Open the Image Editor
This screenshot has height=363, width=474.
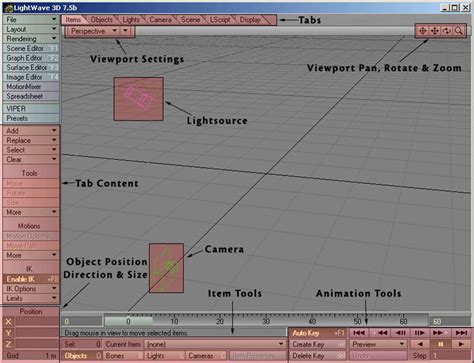(31, 77)
